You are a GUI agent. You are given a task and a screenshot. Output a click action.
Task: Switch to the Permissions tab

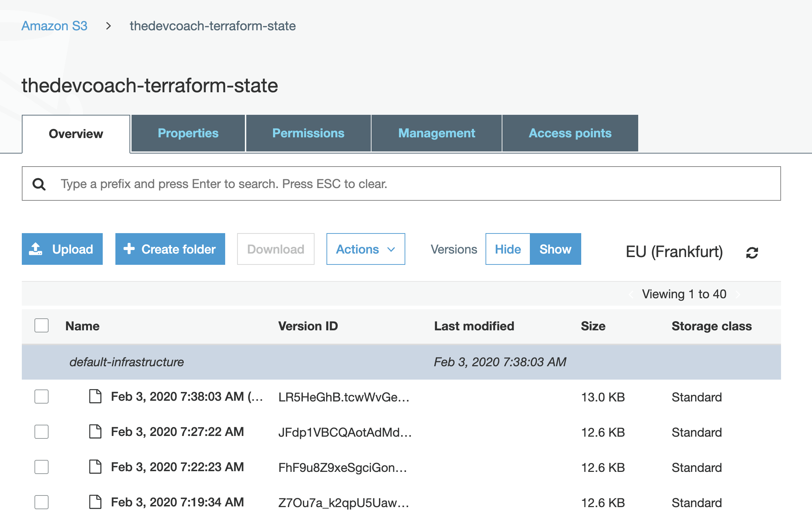tap(308, 133)
